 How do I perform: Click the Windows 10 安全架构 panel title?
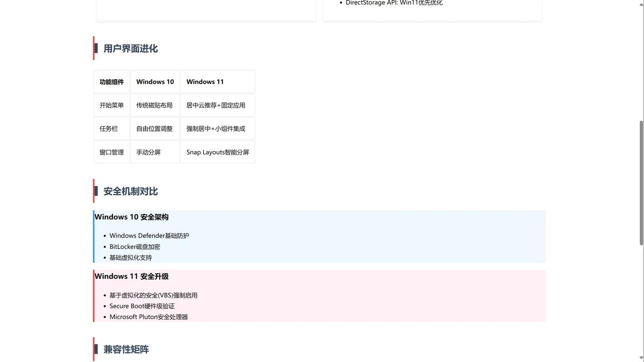pos(131,216)
